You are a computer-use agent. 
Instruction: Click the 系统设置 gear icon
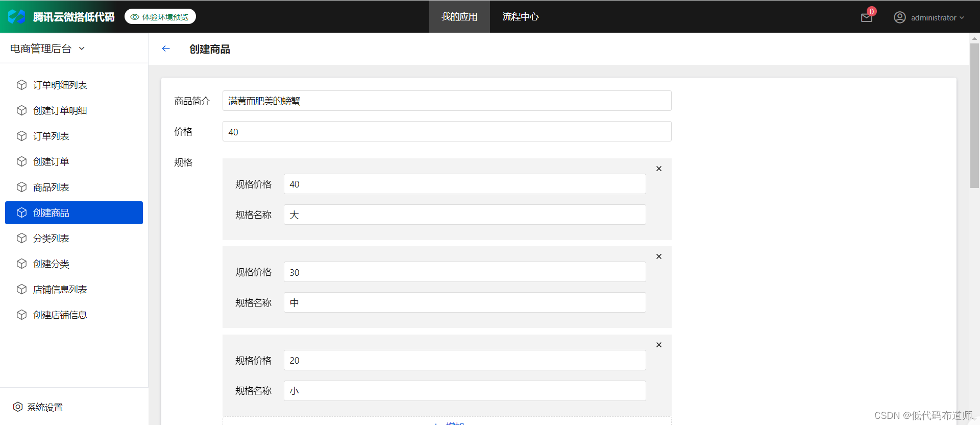click(x=18, y=407)
